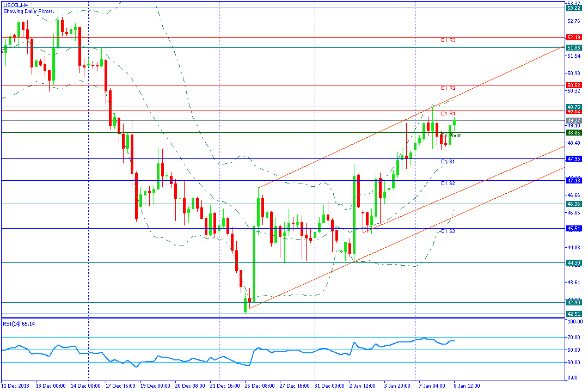Click the 42.51 price tag at bottom
Image resolution: width=588 pixels, height=392 pixels.
point(573,314)
